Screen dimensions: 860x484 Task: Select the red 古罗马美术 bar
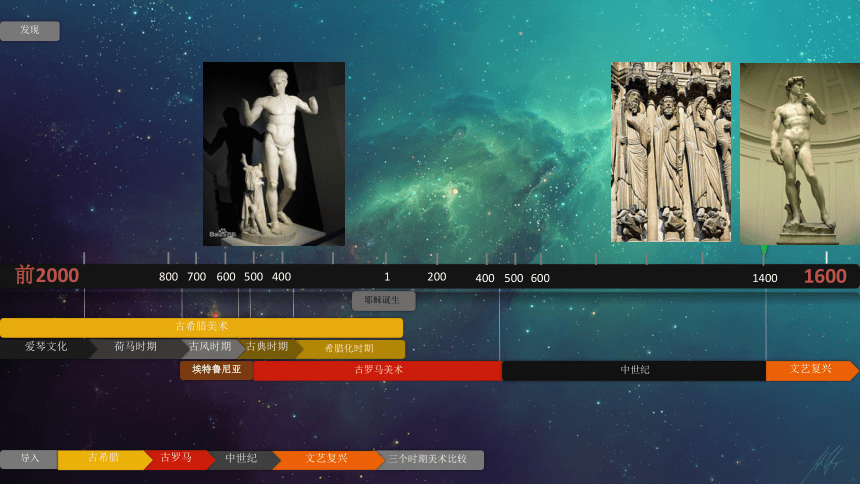(378, 371)
